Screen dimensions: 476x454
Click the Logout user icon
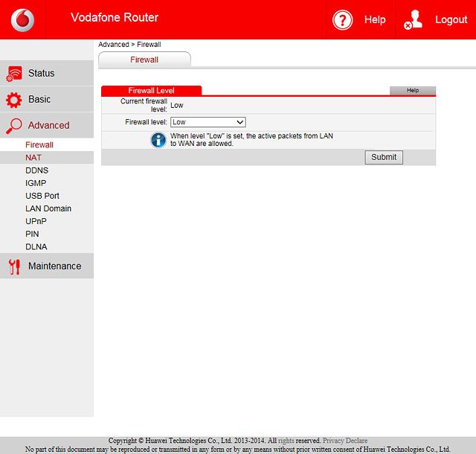coord(413,20)
